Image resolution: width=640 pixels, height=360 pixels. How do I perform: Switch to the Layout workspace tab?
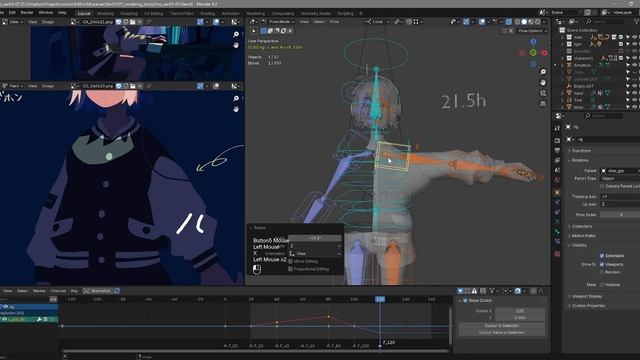[84, 13]
